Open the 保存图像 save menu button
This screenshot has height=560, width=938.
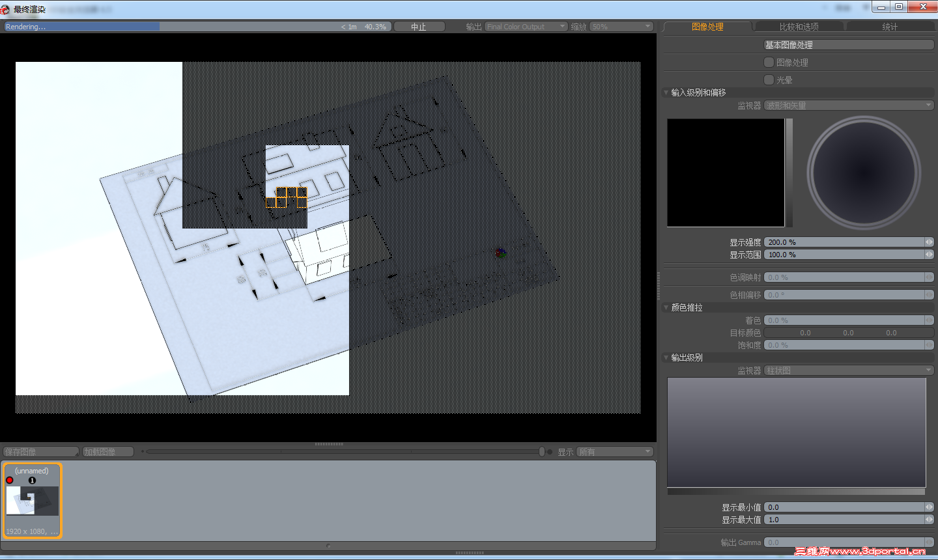click(x=41, y=452)
